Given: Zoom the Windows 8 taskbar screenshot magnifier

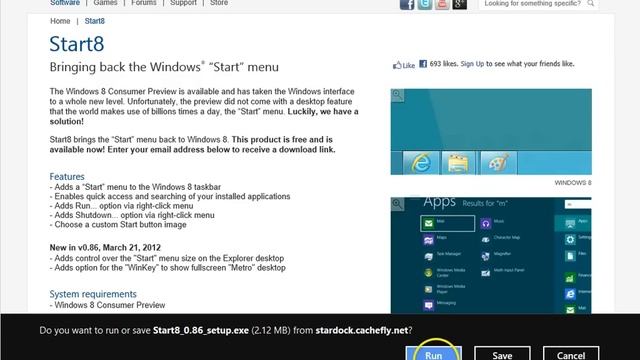Looking at the screenshot, I should tap(397, 96).
